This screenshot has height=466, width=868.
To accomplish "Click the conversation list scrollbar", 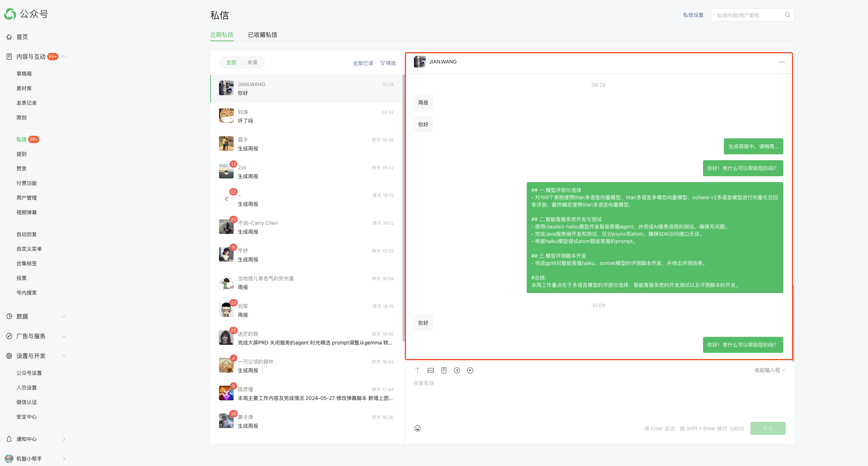I will click(x=403, y=208).
